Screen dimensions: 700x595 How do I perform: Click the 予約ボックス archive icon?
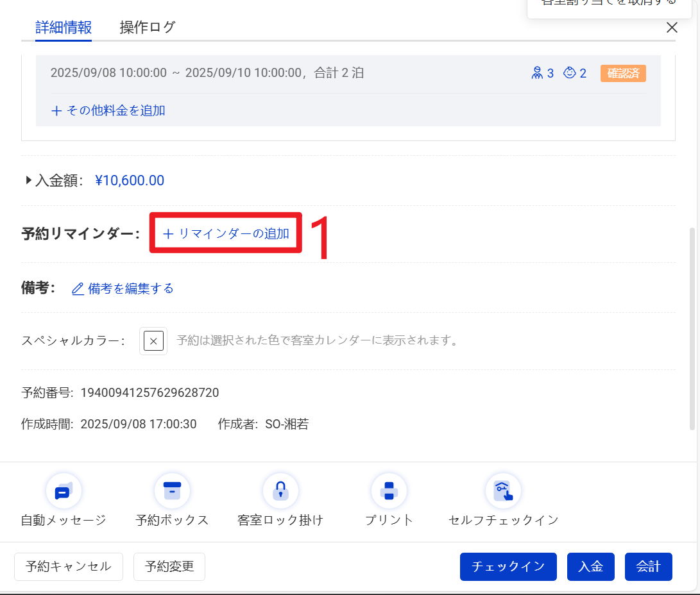tap(172, 492)
